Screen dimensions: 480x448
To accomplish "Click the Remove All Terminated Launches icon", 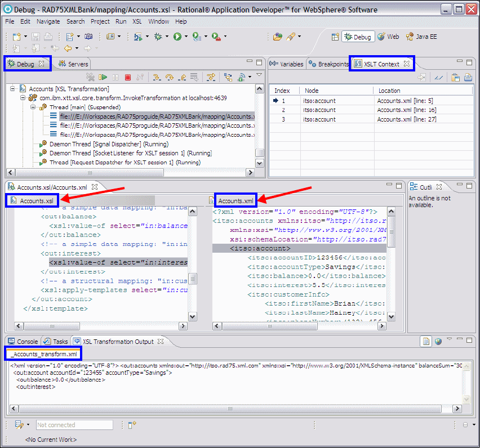I will [x=90, y=77].
